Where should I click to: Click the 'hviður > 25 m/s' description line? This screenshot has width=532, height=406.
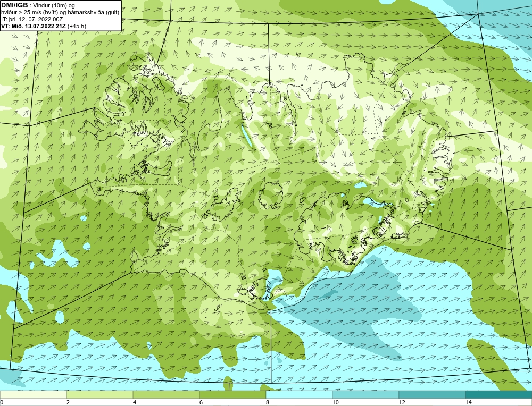tap(61, 13)
